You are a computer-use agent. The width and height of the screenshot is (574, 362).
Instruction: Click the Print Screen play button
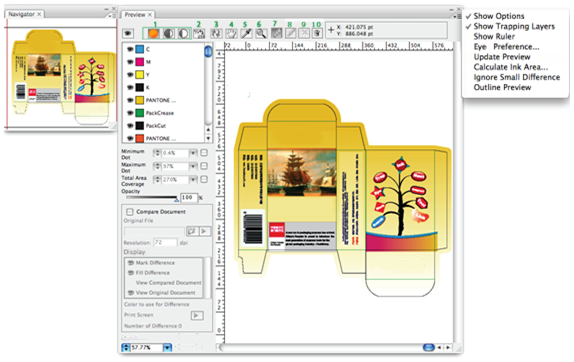click(197, 315)
